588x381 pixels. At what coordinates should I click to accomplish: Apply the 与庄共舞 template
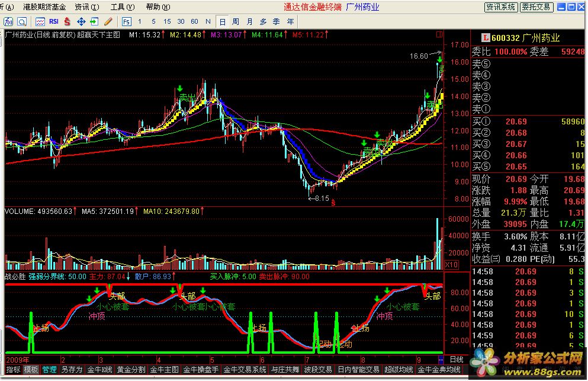click(285, 370)
